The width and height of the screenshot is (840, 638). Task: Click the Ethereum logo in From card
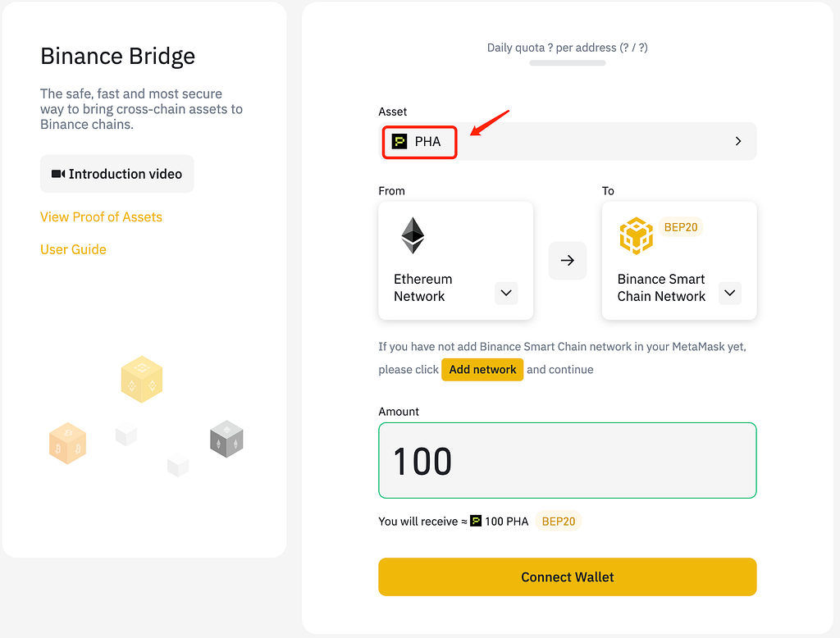tap(413, 236)
